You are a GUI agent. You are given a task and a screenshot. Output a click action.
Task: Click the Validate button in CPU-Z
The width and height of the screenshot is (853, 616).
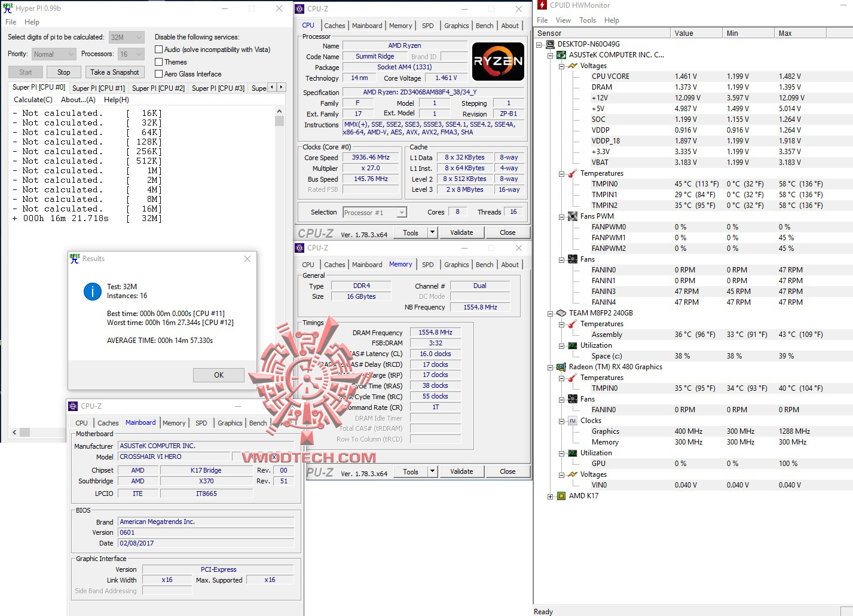click(462, 232)
